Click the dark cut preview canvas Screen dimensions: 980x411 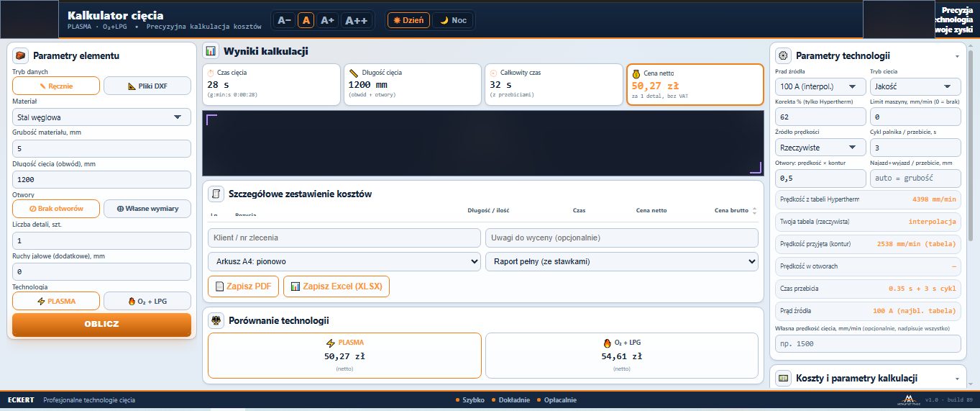point(482,143)
